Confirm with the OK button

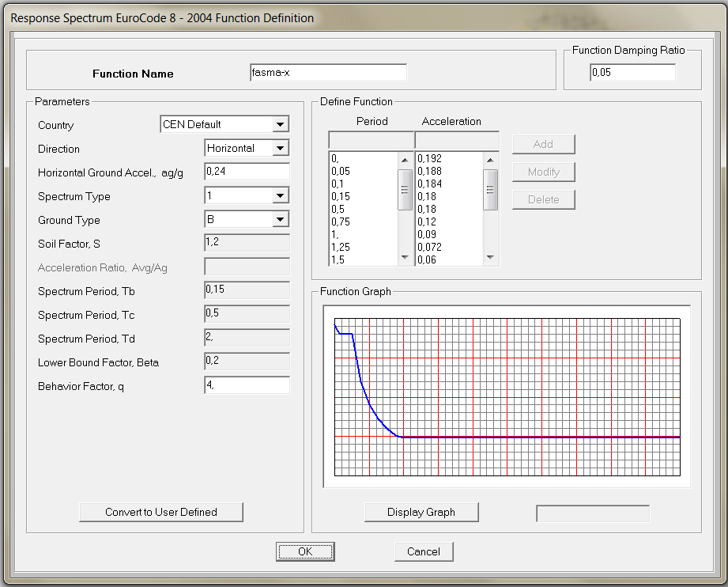point(305,551)
